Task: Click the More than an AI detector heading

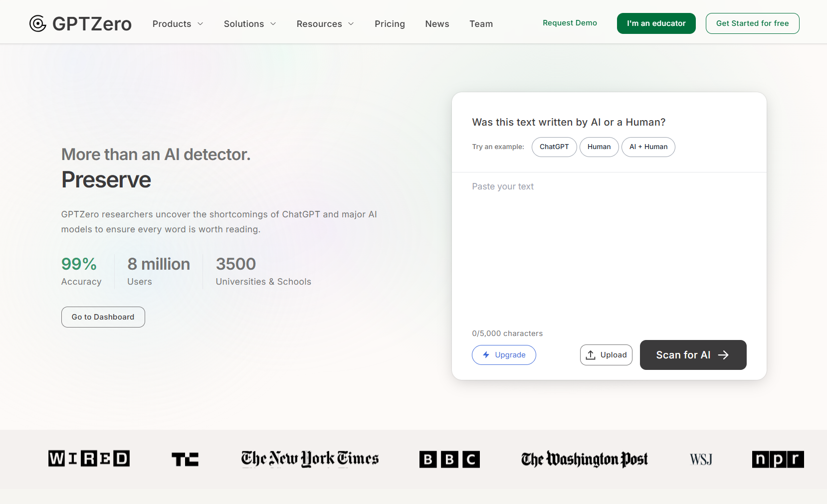Action: point(156,155)
